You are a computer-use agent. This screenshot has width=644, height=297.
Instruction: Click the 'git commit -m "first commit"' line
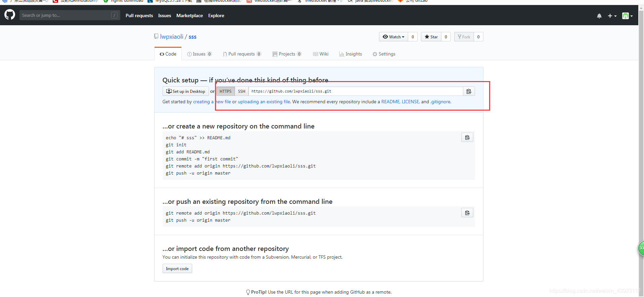click(x=202, y=159)
